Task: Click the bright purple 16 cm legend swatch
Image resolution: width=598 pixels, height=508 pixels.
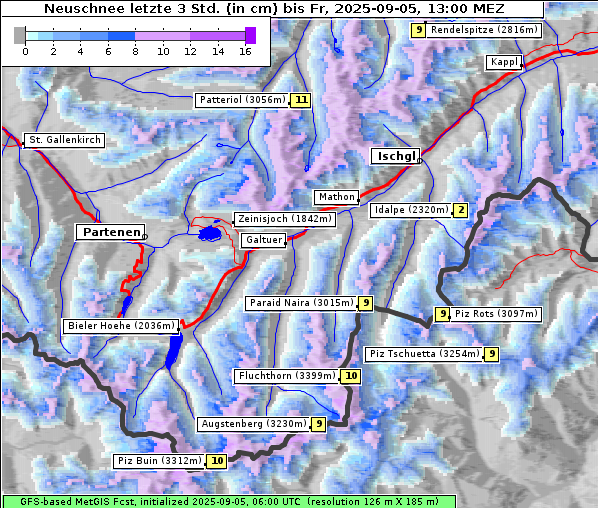Action: point(250,35)
